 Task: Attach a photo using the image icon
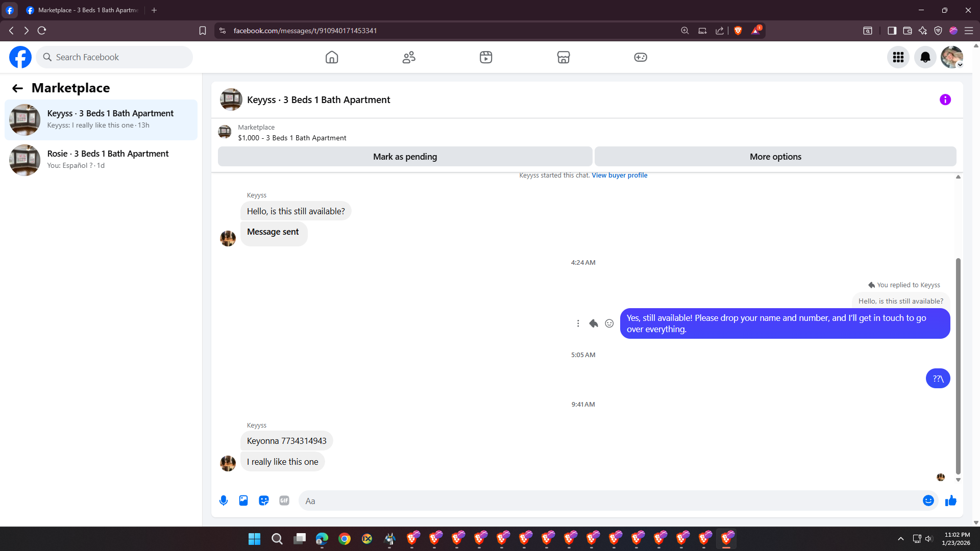[243, 500]
